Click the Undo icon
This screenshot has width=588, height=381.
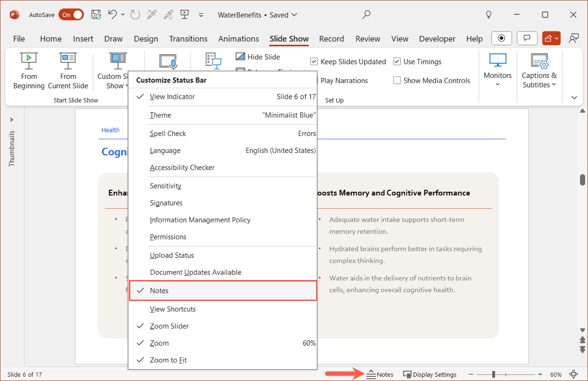113,15
